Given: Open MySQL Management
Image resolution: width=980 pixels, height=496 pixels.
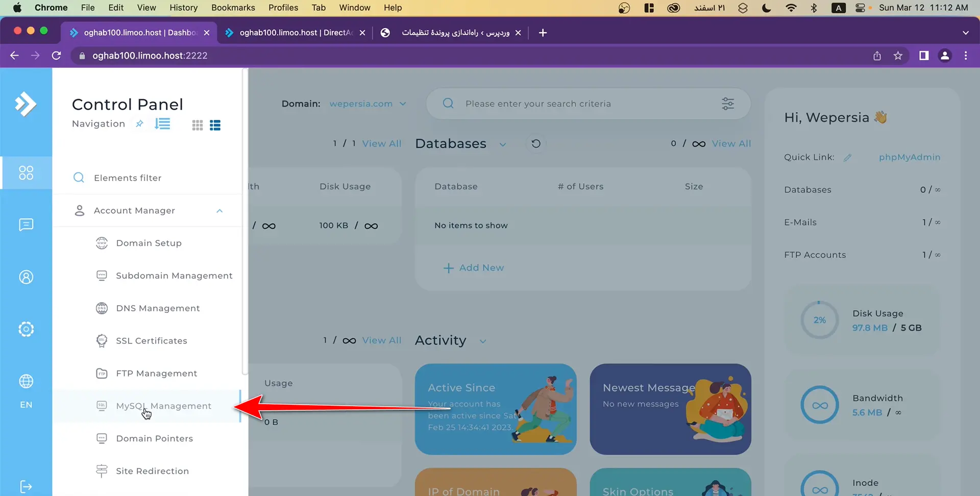Looking at the screenshot, I should (x=163, y=406).
